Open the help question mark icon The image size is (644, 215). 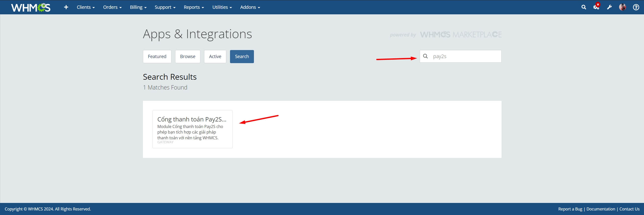coord(636,7)
